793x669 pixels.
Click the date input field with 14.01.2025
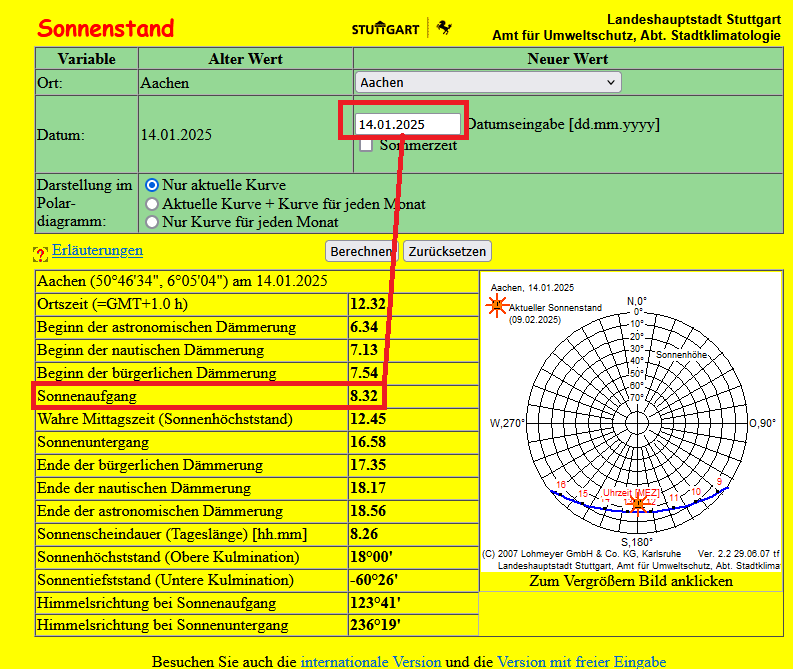coord(408,124)
